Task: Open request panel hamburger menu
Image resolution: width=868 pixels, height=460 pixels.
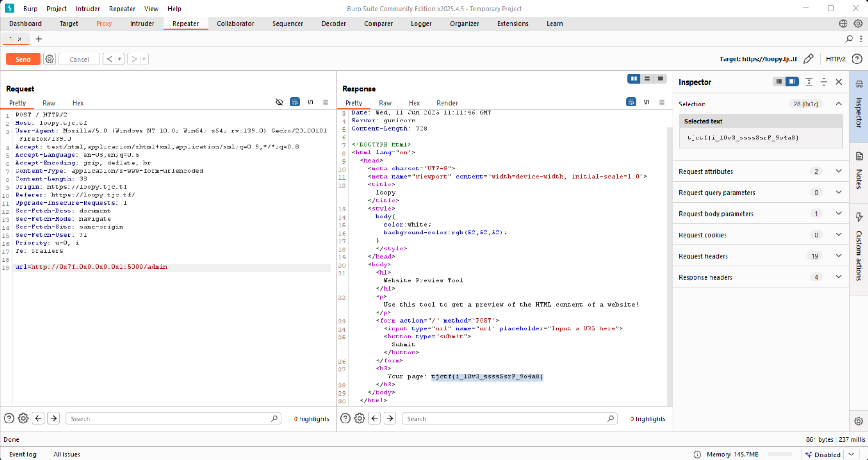Action: pyautogui.click(x=326, y=102)
